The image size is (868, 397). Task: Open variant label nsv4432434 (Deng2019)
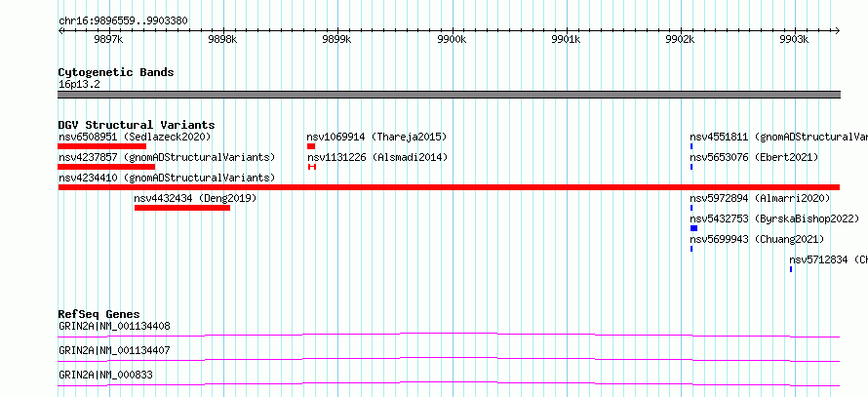click(x=195, y=198)
